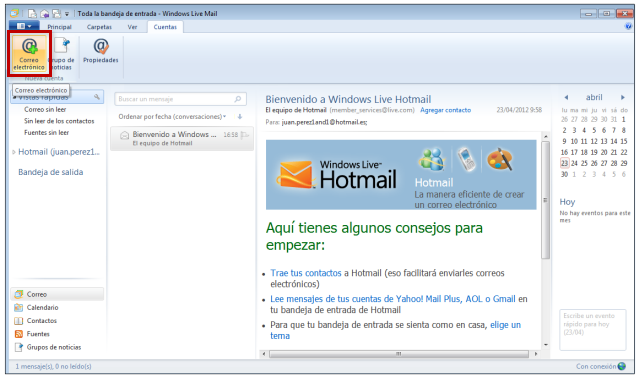Collapse the Vistas rápidas section
The height and width of the screenshot is (378, 640).
[x=14, y=97]
